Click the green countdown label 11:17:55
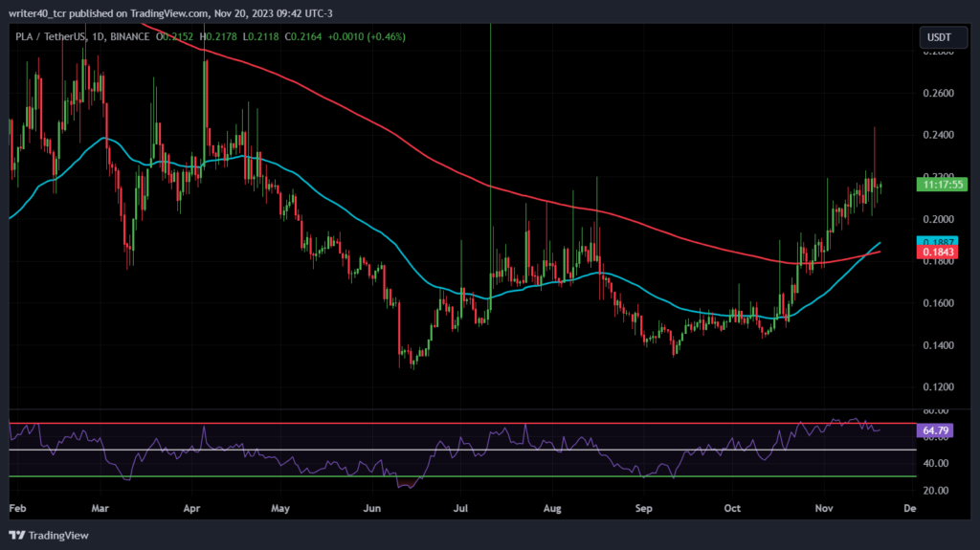The image size is (980, 550). coord(942,185)
